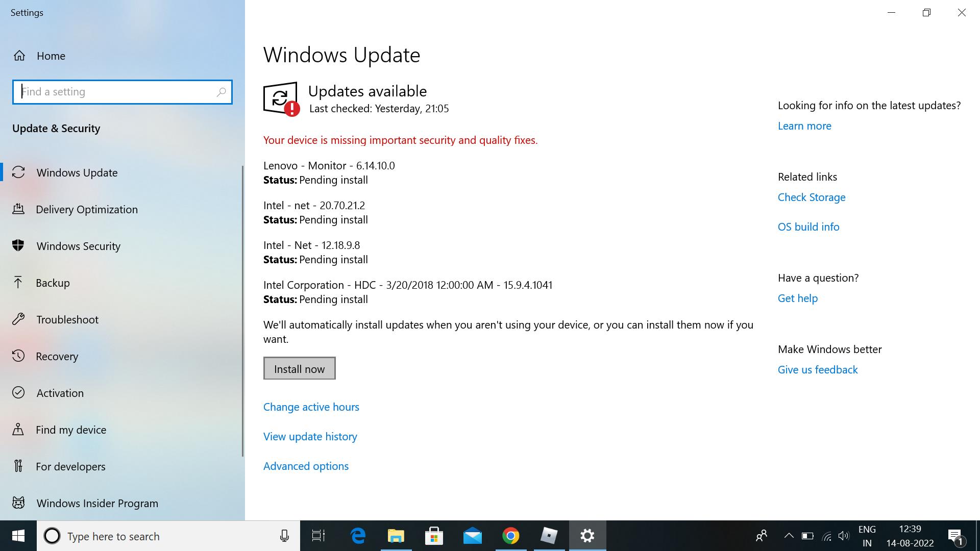Launch Microsoft Edge from the taskbar
This screenshot has width=980, height=551.
(x=358, y=536)
